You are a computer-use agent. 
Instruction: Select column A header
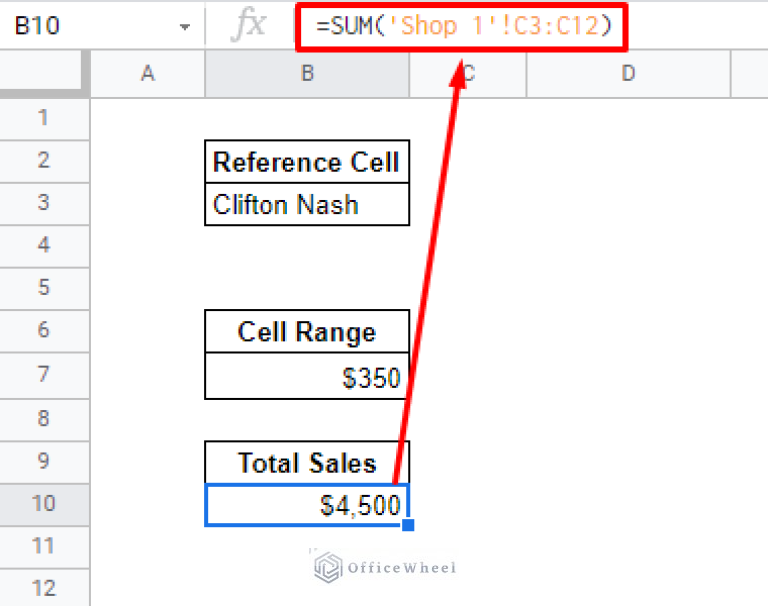(147, 73)
